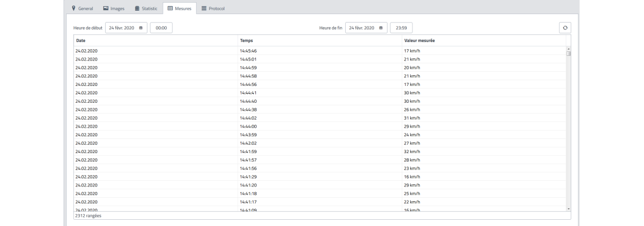Click the 32 km/h measurement cell
Viewport: 644px width, 226px height.
pyautogui.click(x=412, y=151)
